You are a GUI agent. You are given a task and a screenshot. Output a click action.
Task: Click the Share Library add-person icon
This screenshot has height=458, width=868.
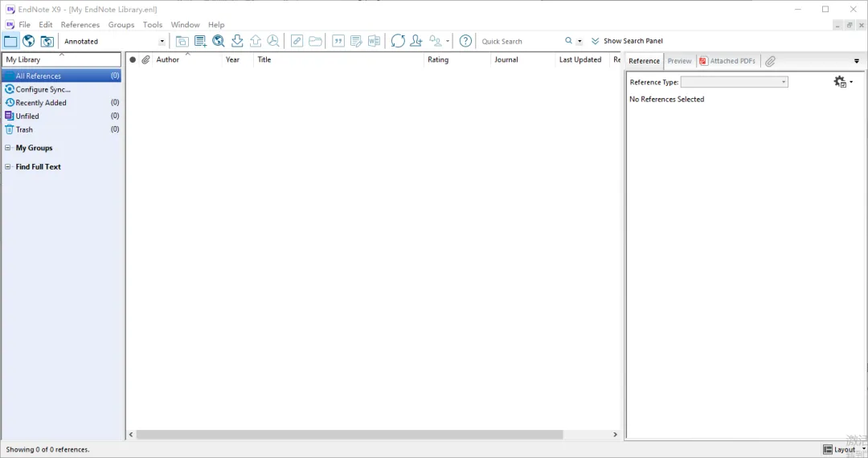point(416,41)
